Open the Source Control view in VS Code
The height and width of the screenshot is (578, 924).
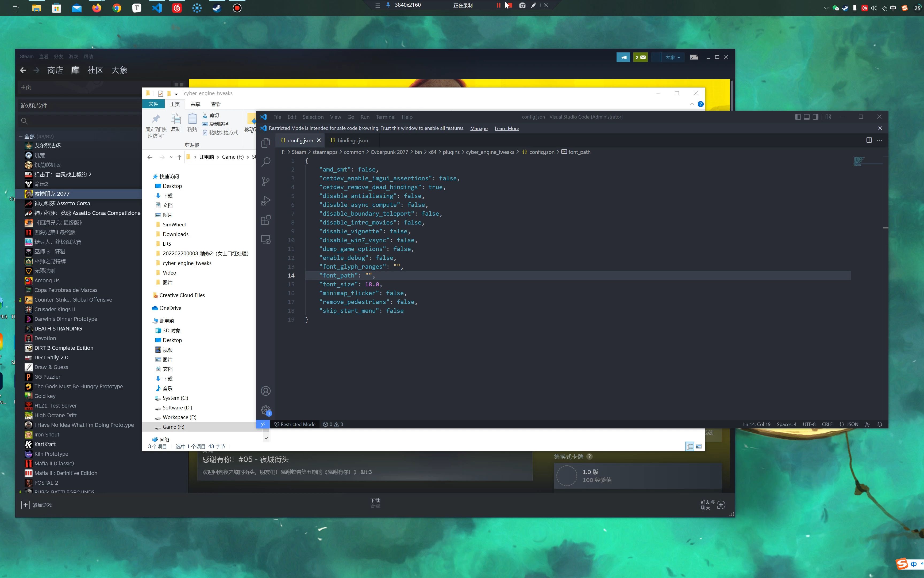tap(266, 181)
